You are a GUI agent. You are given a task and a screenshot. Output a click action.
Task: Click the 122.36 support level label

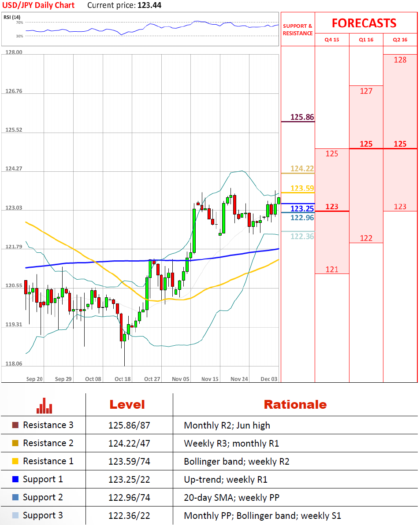pyautogui.click(x=302, y=237)
